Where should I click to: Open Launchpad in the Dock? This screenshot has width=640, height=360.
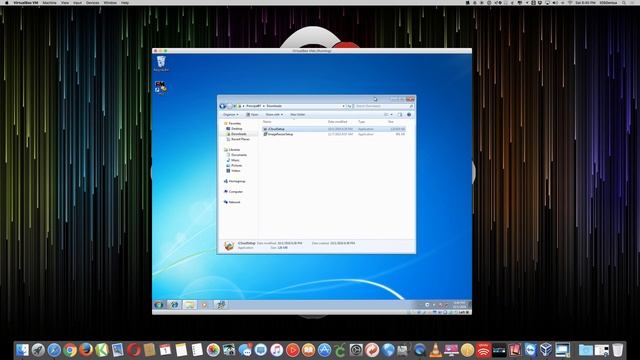38,350
